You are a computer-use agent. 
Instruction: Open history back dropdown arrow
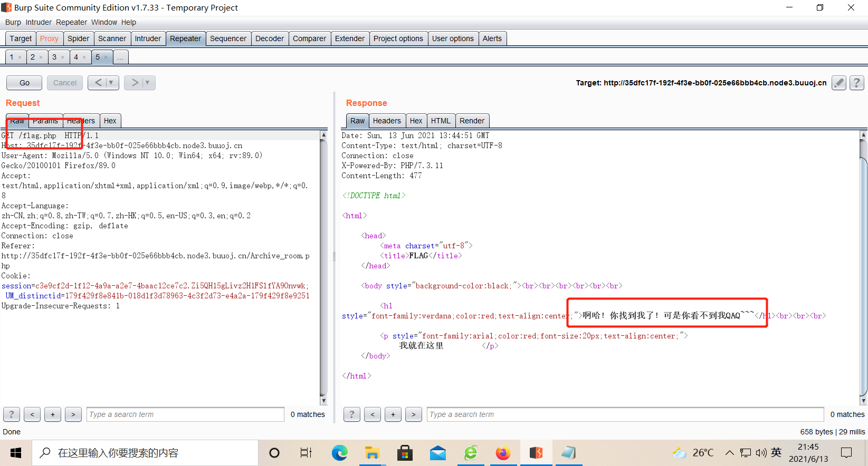[x=111, y=83]
